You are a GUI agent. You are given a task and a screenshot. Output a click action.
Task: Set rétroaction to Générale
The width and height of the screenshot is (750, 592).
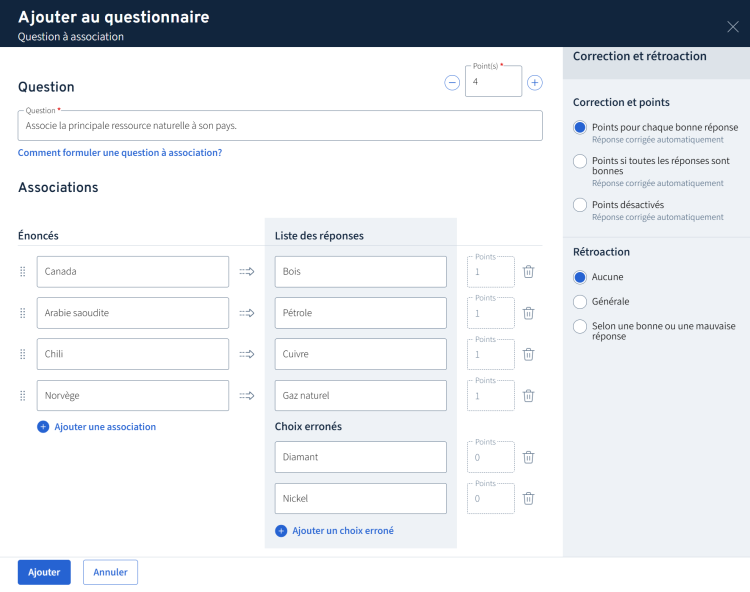coord(580,301)
